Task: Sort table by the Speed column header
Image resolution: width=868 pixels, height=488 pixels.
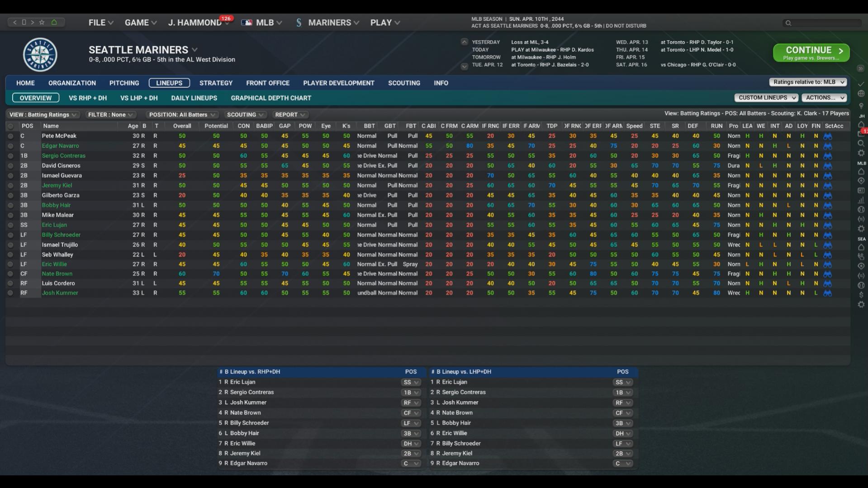Action: click(x=634, y=126)
